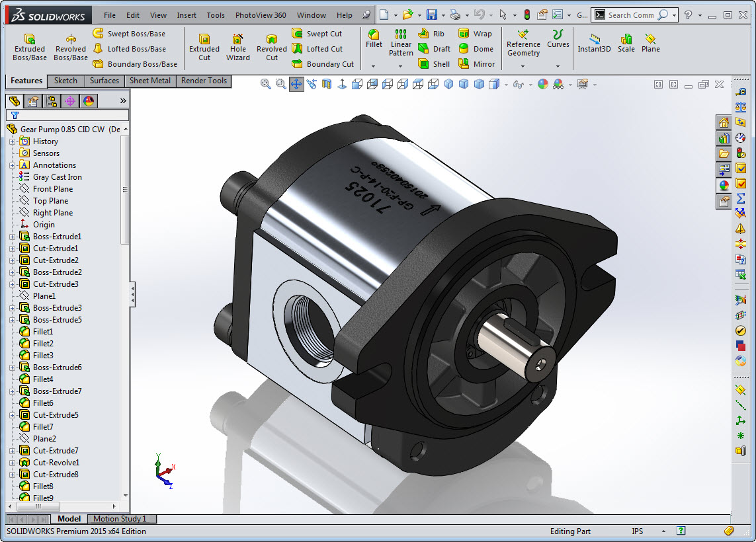This screenshot has width=756, height=542.
Task: Open Fillet dropdown arrow
Action: [x=373, y=66]
